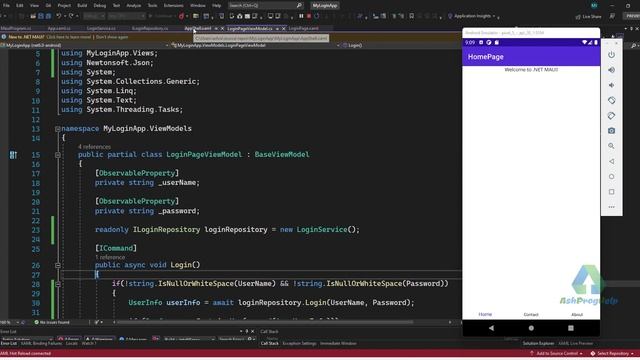Open the Help menu
640x360 pixels.
(x=216, y=6)
